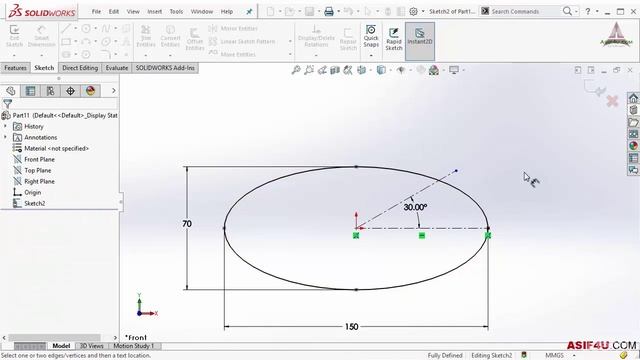Open Display/Delete Relations tool
Screen dimensions: 640x360
coord(316,36)
